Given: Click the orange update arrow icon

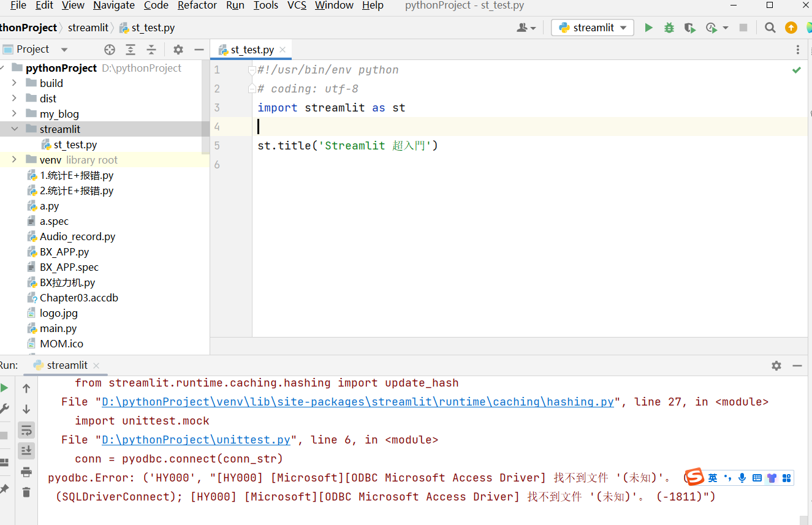Looking at the screenshot, I should (x=791, y=28).
